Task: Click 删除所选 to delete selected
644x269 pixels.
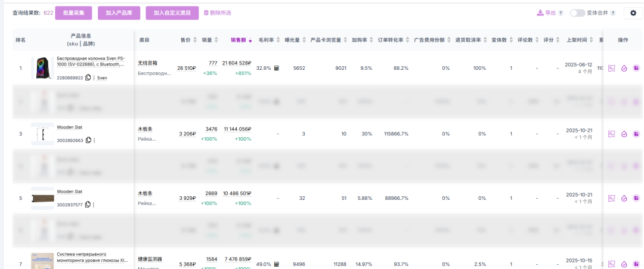Action: pyautogui.click(x=217, y=13)
